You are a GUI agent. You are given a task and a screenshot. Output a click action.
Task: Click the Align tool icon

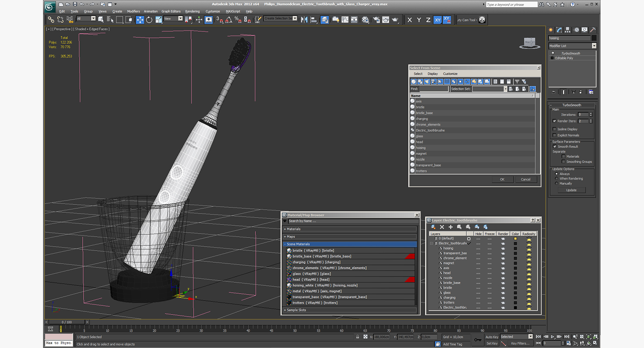315,20
